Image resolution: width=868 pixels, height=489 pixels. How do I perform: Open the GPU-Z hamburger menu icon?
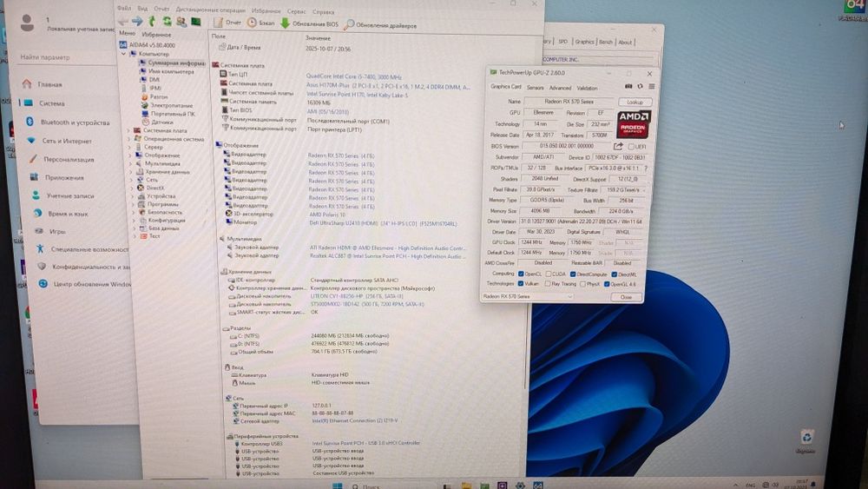coord(652,86)
